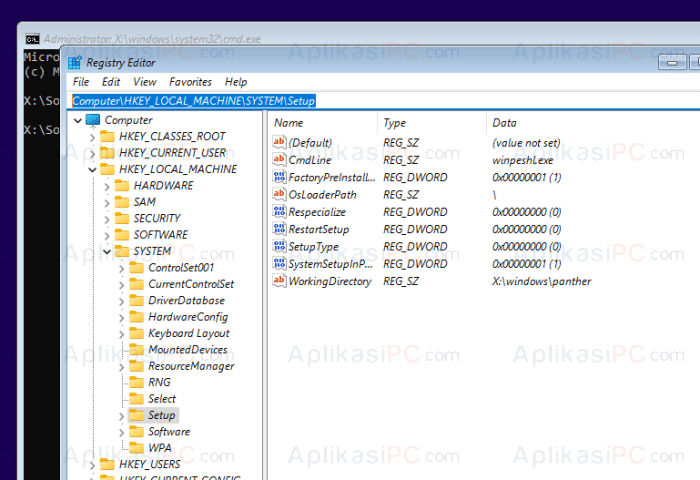Image resolution: width=700 pixels, height=480 pixels.
Task: Click the ControlSet001 folder icon
Action: pos(136,267)
